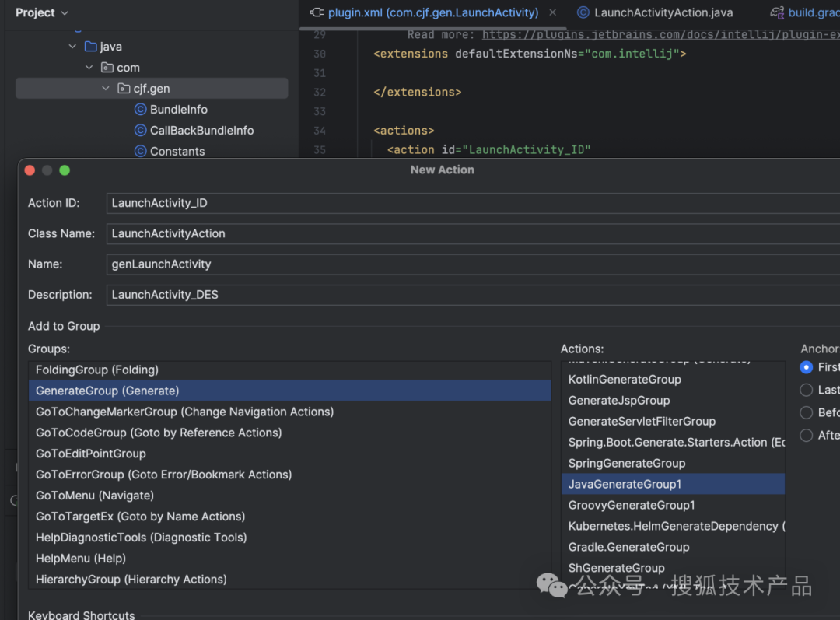Select Kubernetes.HelmGenerateDependency in Actions list
The width and height of the screenshot is (840, 620).
tap(673, 526)
